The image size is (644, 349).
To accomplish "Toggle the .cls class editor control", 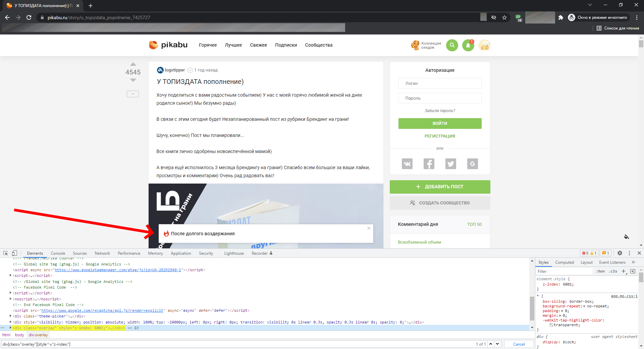I will pyautogui.click(x=613, y=271).
